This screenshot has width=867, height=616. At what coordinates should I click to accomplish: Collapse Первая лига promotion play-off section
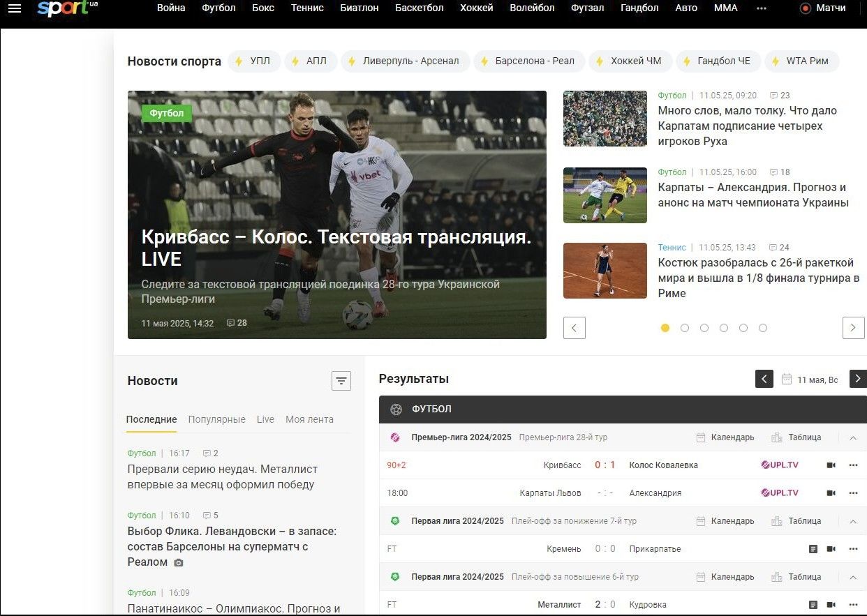853,577
